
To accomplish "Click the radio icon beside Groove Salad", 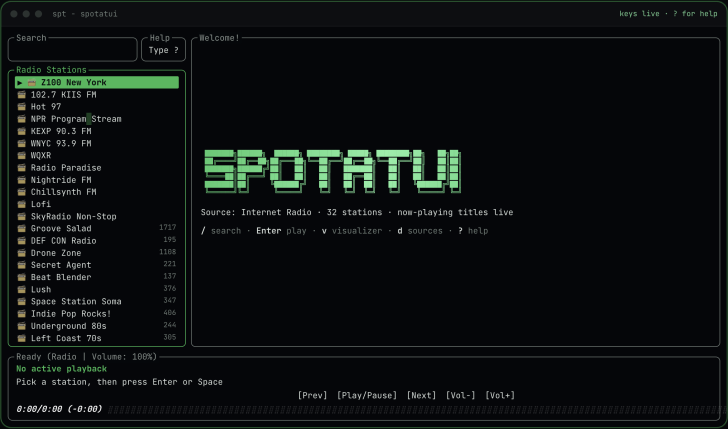I will [x=21, y=228].
